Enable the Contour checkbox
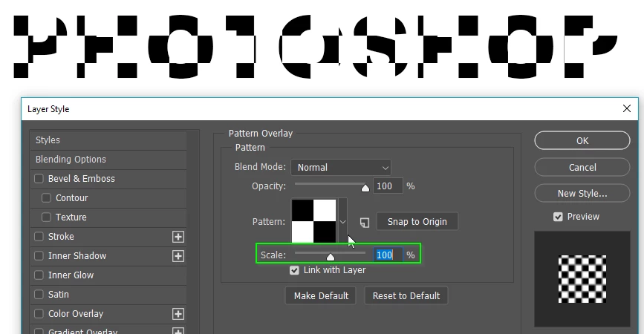Image resolution: width=644 pixels, height=334 pixels. tap(46, 197)
